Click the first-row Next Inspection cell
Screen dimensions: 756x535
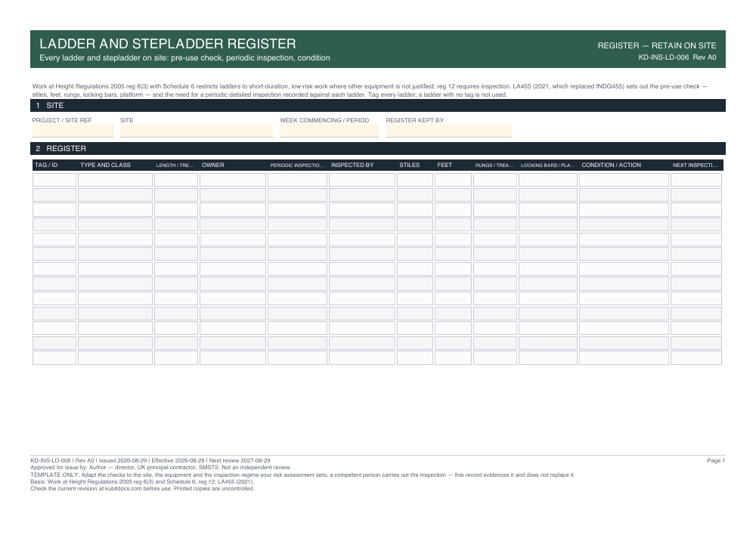coord(696,180)
